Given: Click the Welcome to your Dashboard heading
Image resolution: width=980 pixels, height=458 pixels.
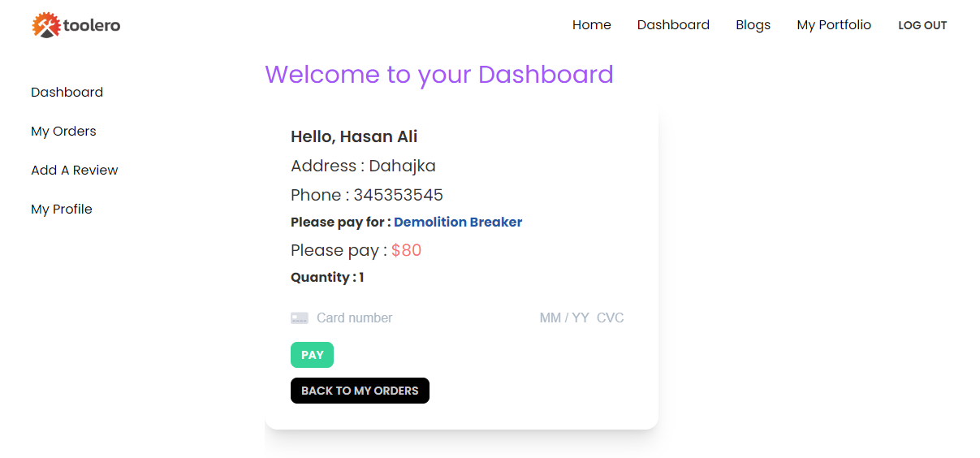Looking at the screenshot, I should coord(439,75).
